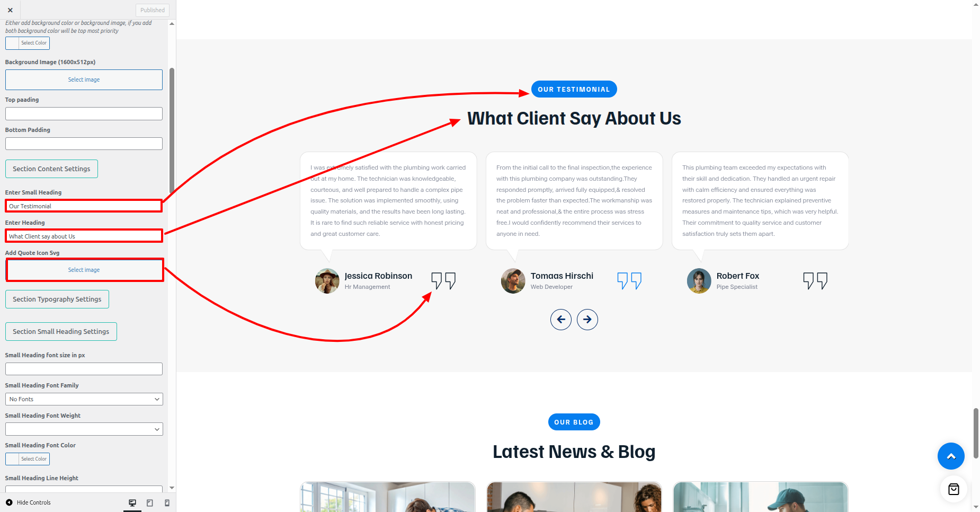Click the scroll-to-top blue circle button

tap(951, 456)
